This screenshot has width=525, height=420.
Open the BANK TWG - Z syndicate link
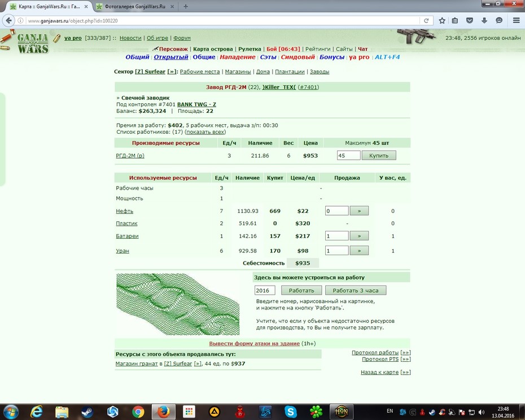coord(196,104)
